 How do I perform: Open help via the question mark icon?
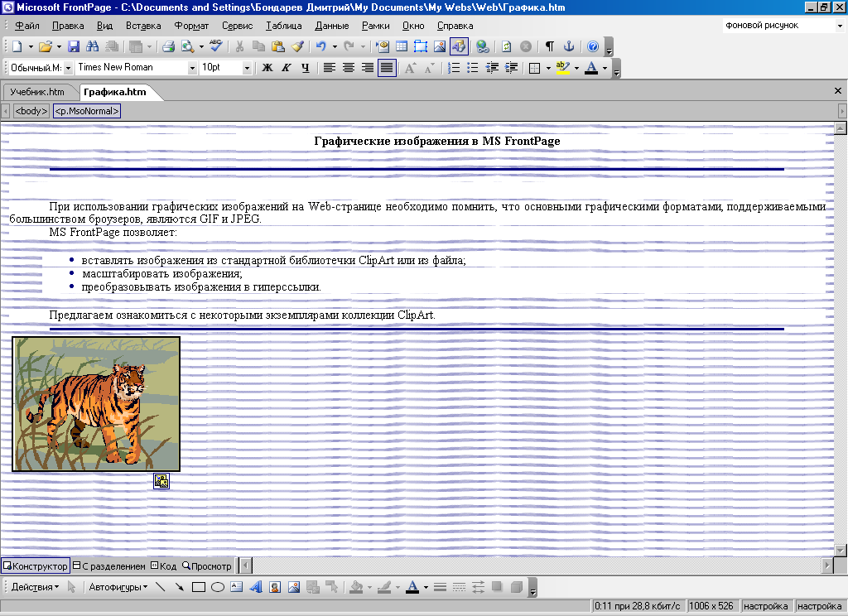[x=593, y=46]
